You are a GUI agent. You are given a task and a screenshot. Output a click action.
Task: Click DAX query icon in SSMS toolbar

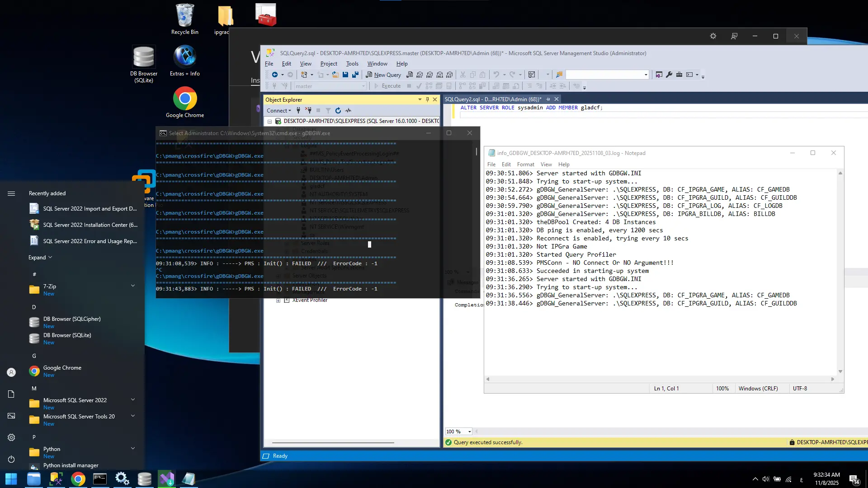point(449,75)
